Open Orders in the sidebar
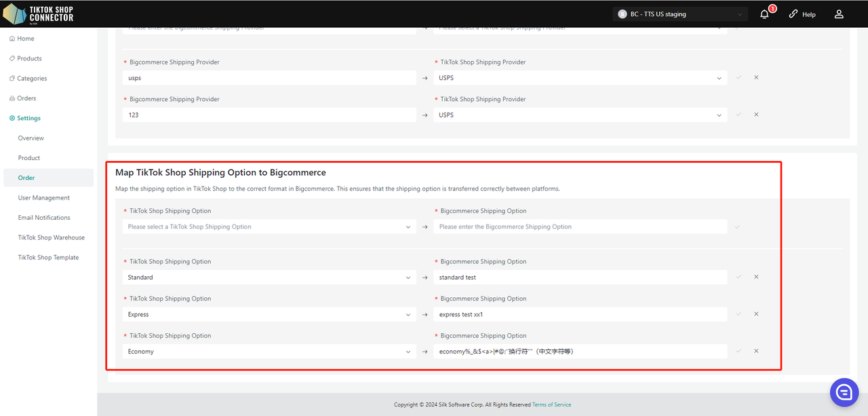This screenshot has height=416, width=868. pyautogui.click(x=22, y=98)
